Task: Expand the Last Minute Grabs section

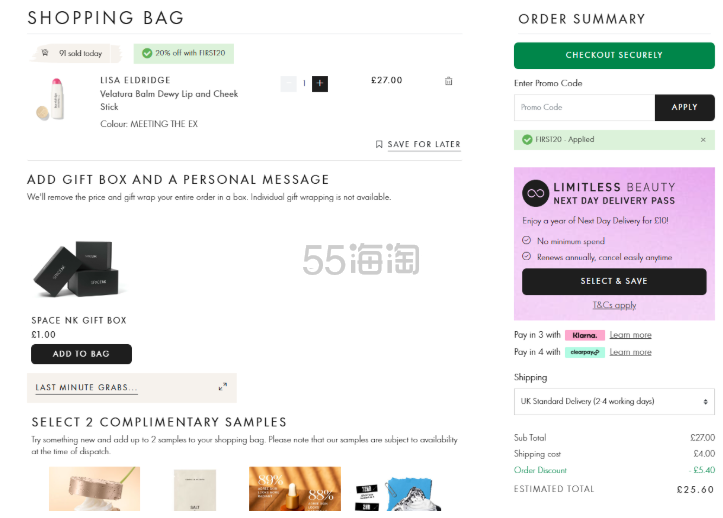Action: point(222,387)
